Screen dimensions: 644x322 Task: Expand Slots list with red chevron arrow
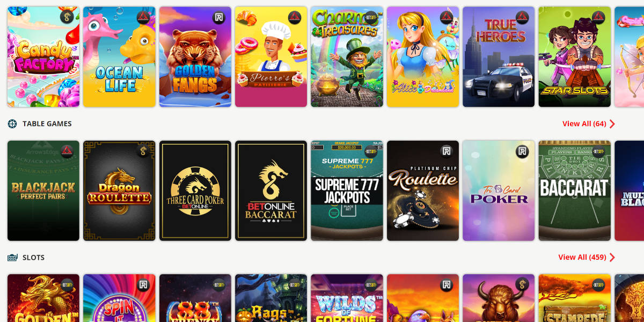click(612, 258)
